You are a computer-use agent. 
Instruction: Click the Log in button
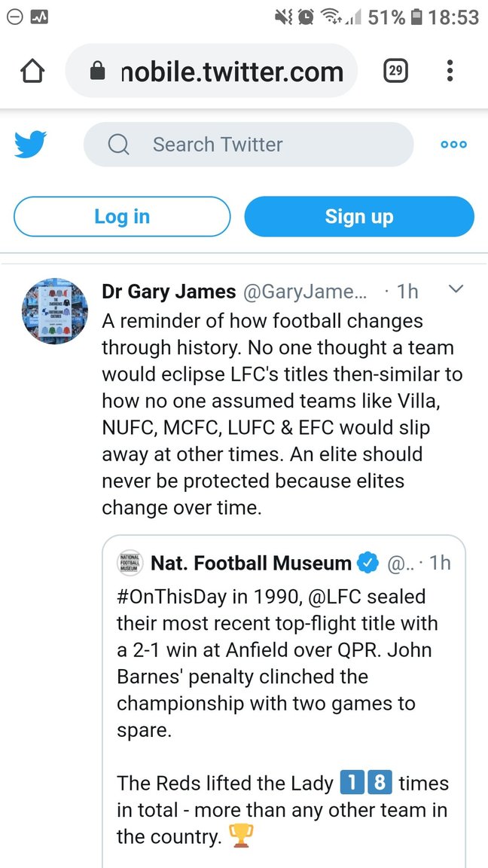point(122,217)
